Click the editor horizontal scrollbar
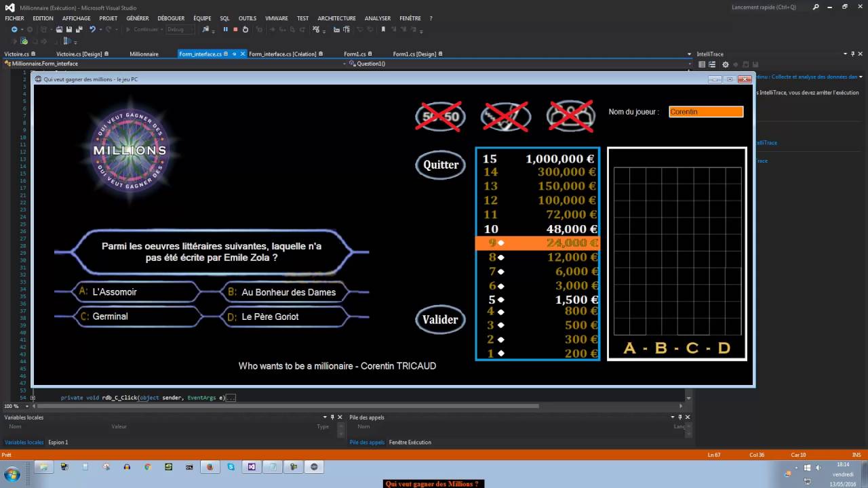 click(288, 406)
